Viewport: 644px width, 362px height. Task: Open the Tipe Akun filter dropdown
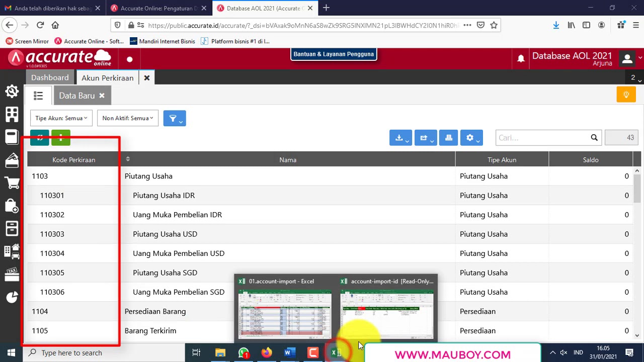61,118
